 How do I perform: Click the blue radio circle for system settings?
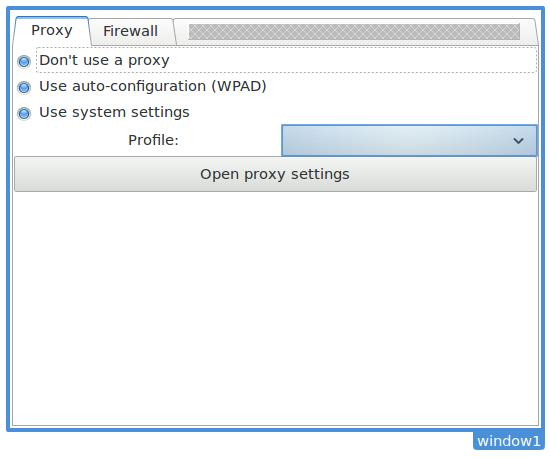click(24, 113)
